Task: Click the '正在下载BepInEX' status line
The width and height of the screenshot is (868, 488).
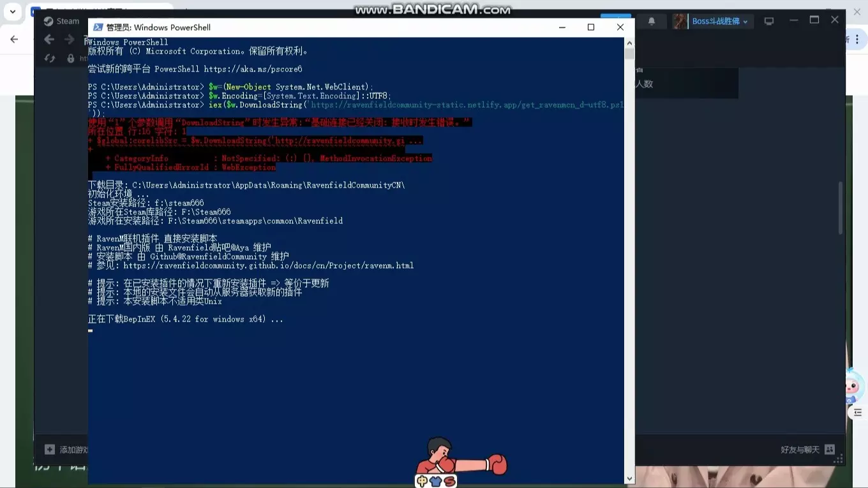Action: tap(186, 319)
